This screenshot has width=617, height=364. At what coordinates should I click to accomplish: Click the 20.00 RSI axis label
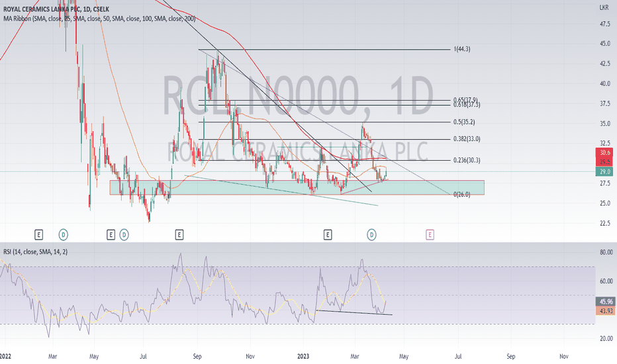tap(606, 338)
